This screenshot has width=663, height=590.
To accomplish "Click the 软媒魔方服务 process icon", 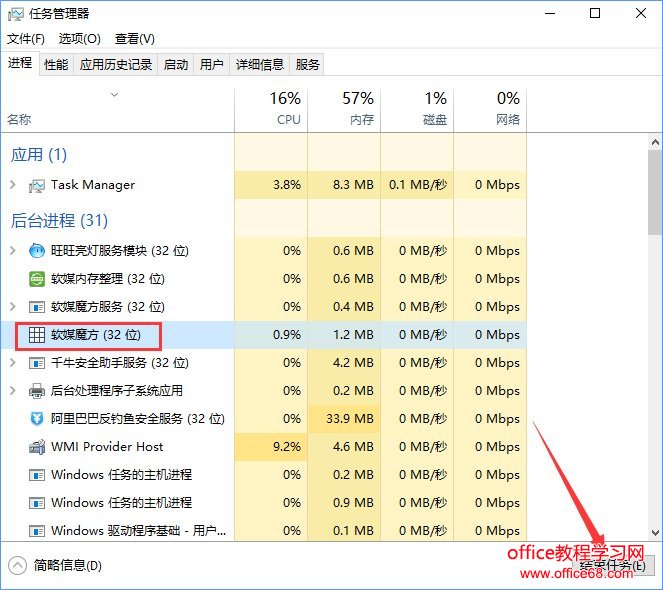I will (x=37, y=307).
